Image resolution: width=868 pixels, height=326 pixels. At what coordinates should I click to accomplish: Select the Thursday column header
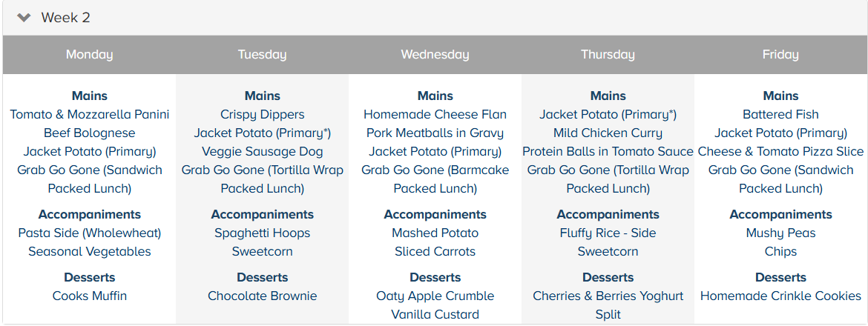[x=608, y=55]
